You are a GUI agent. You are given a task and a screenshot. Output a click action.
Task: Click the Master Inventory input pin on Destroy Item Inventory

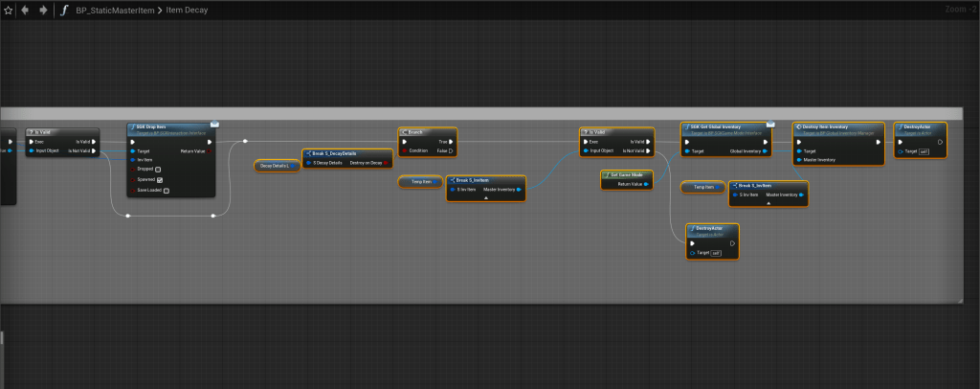(799, 159)
